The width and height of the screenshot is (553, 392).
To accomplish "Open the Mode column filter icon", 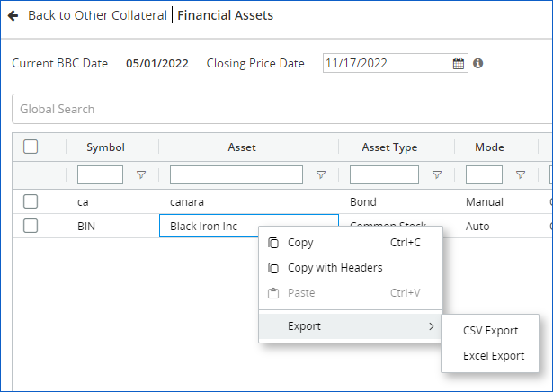I will coord(521,175).
